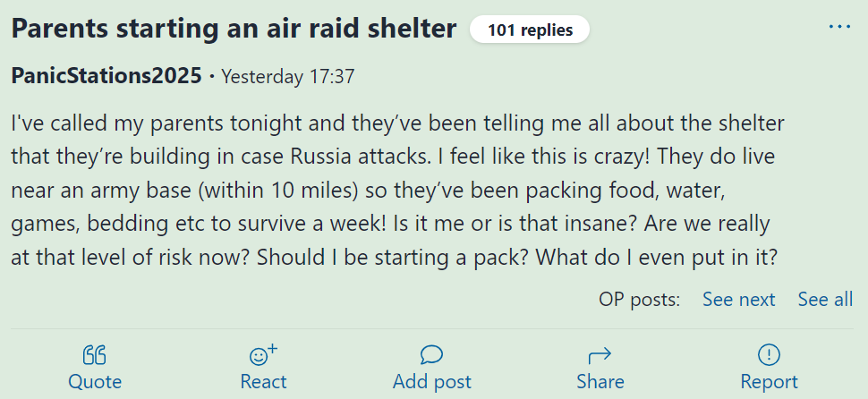Viewport: 868px width, 399px height.
Task: Click the Share arrow icon
Action: pos(600,355)
